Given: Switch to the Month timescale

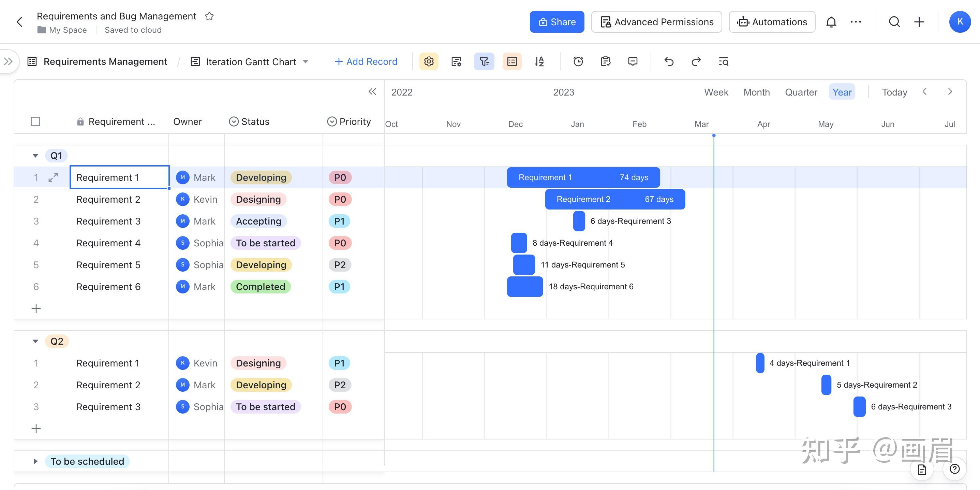Looking at the screenshot, I should (756, 92).
